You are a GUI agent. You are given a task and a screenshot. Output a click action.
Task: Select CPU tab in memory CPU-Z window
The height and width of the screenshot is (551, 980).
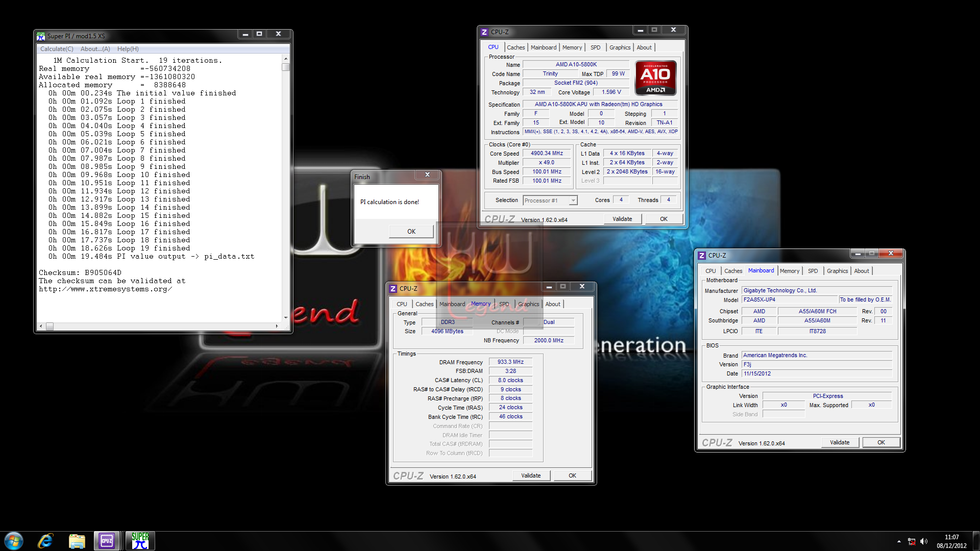(402, 304)
